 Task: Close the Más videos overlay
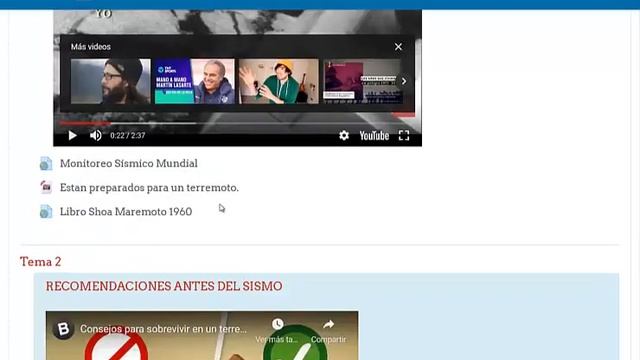(398, 47)
